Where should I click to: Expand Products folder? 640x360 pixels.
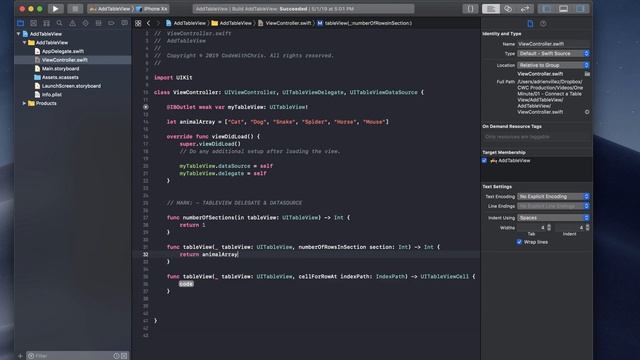24,103
